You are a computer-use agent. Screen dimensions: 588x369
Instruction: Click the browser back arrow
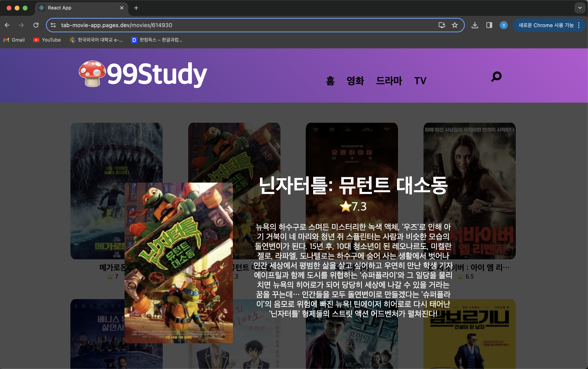[x=7, y=25]
